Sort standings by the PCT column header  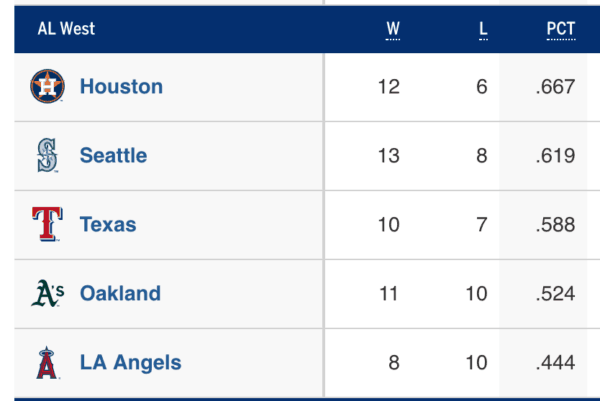point(560,29)
